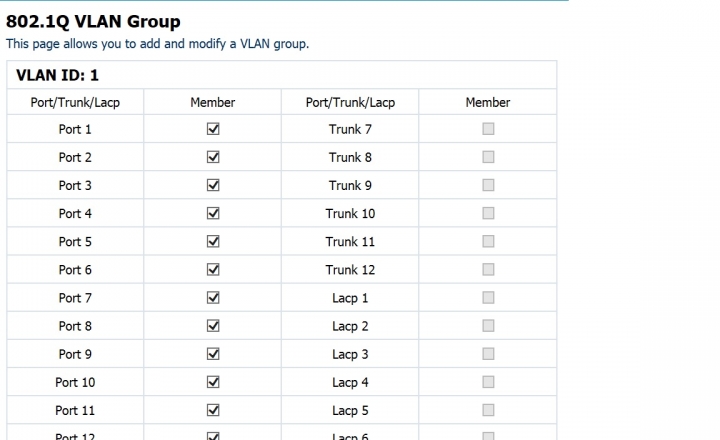This screenshot has height=440, width=720.
Task: Check the Lacp 4 member box
Action: (488, 382)
